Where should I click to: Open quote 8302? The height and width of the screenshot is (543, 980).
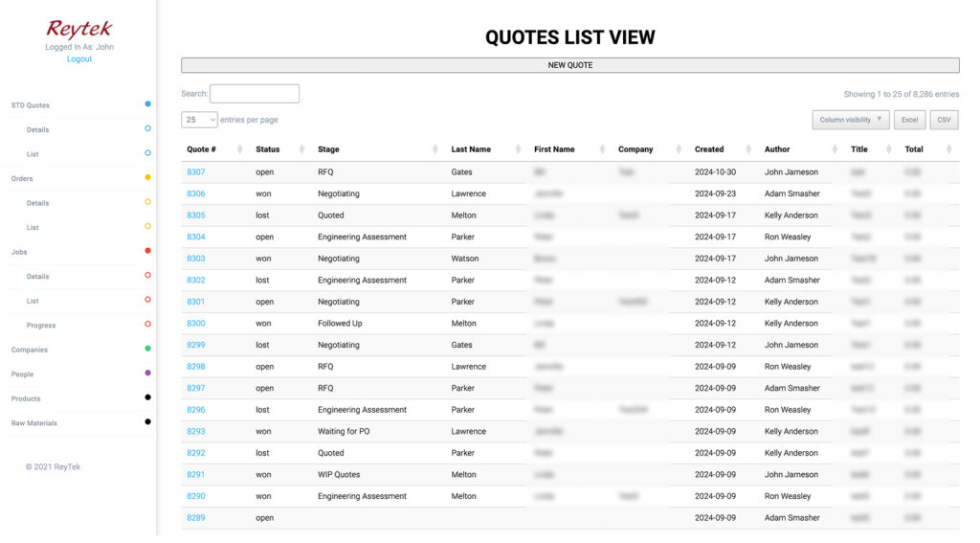pyautogui.click(x=195, y=280)
